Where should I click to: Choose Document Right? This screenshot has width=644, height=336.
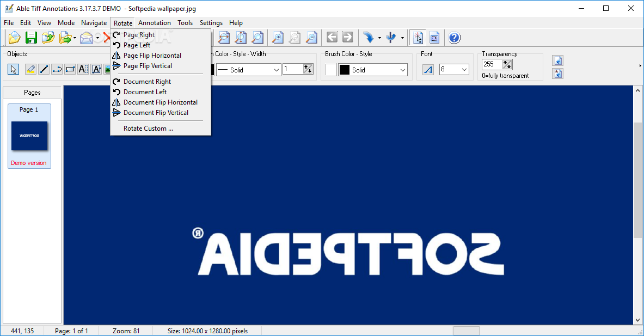[161, 82]
